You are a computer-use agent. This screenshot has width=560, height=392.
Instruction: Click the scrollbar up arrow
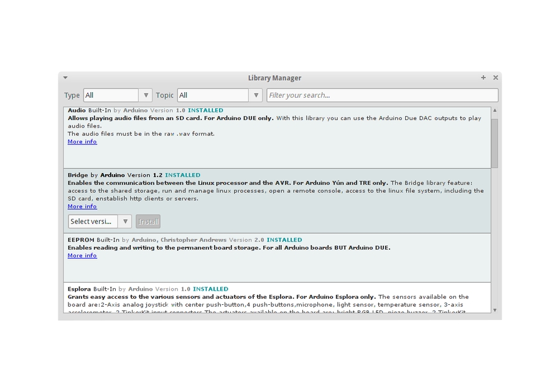coord(495,111)
